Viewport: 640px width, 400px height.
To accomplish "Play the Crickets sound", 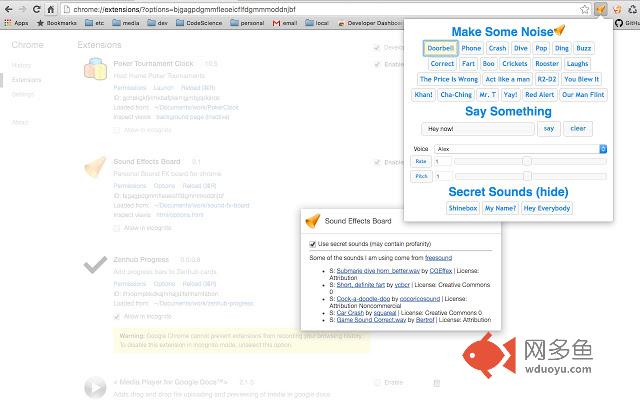I will [515, 64].
